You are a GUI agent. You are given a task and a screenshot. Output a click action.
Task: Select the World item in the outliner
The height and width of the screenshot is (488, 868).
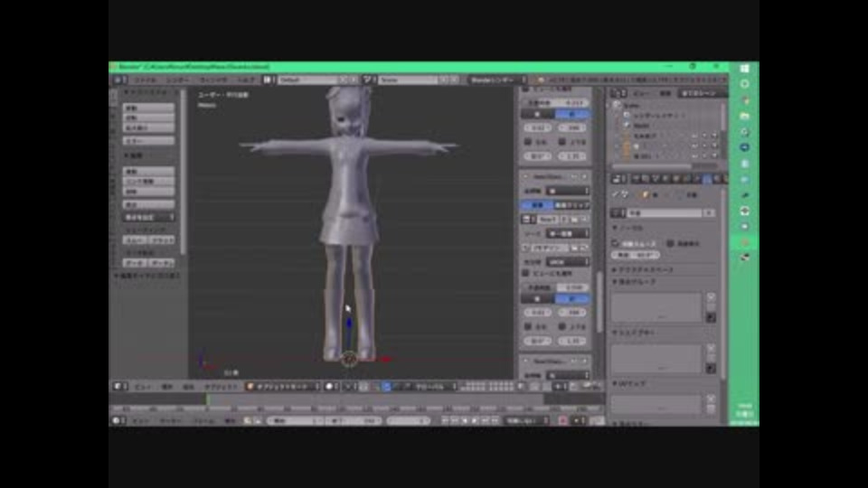(641, 125)
